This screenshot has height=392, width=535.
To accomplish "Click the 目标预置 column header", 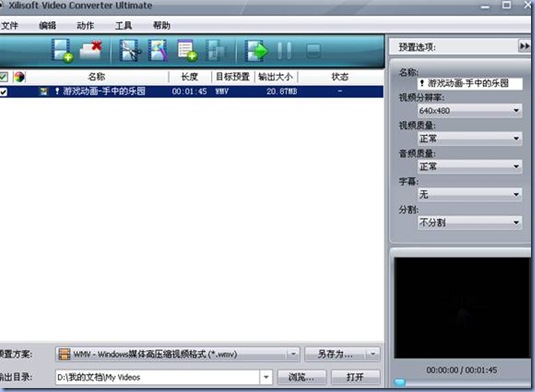I will pyautogui.click(x=233, y=77).
